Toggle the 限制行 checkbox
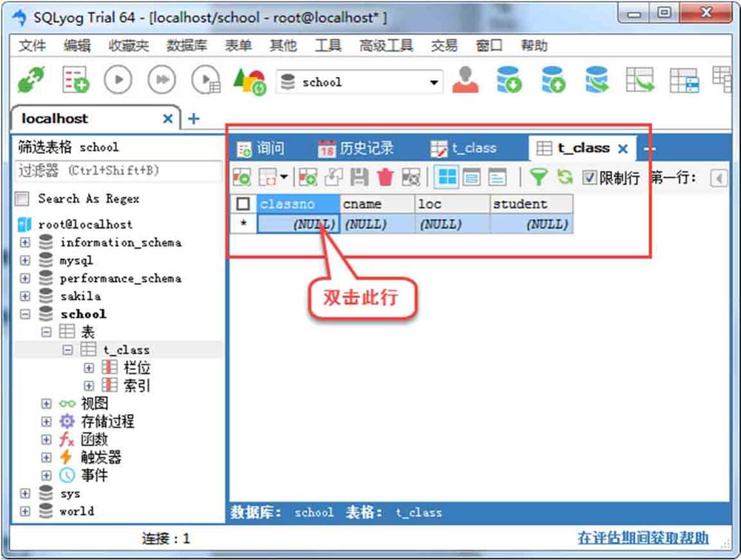The height and width of the screenshot is (560, 741). click(589, 178)
